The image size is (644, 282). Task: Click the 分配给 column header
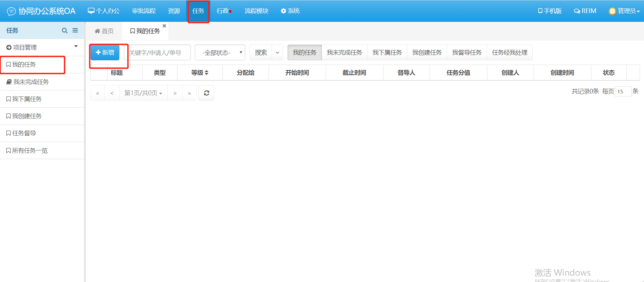coord(246,73)
